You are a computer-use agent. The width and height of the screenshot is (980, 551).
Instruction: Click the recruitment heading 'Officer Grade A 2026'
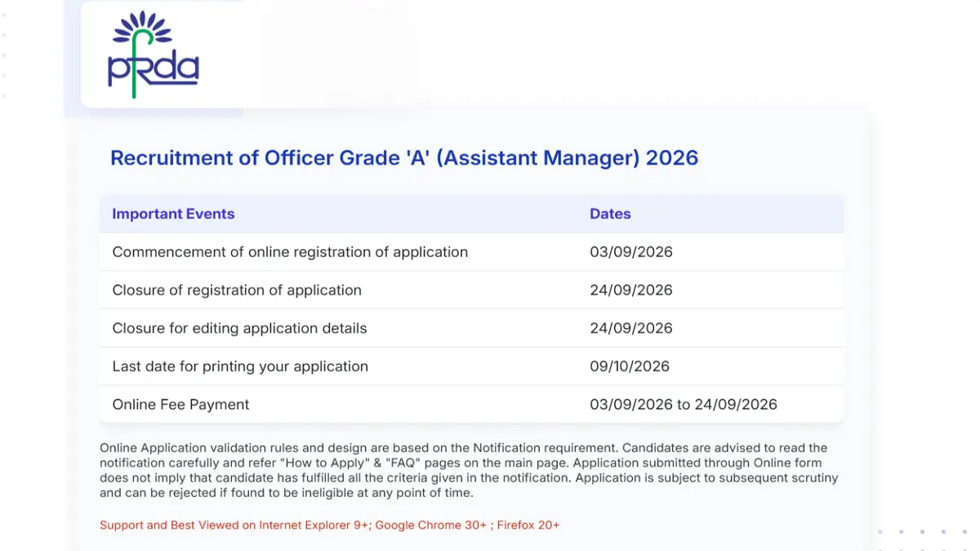tap(404, 158)
